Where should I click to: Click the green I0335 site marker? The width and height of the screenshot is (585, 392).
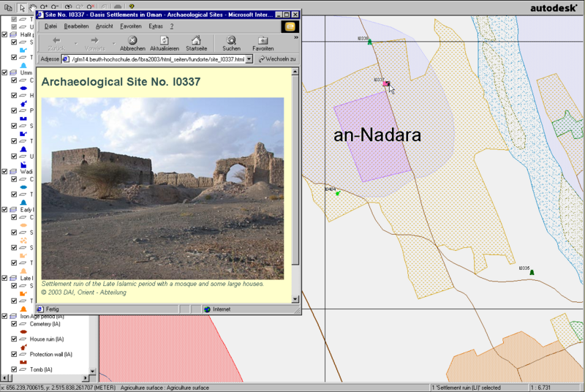click(532, 273)
